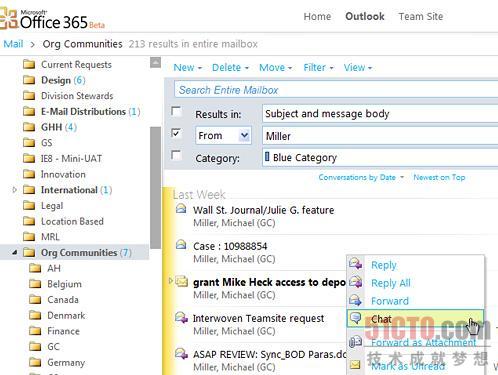The width and height of the screenshot is (498, 375).
Task: Click the Office 365 logo
Action: [53, 19]
